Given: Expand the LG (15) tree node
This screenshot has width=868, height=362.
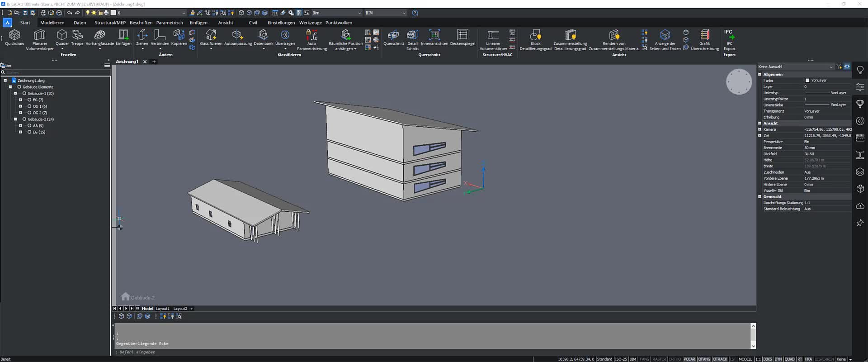Looking at the screenshot, I should point(20,132).
